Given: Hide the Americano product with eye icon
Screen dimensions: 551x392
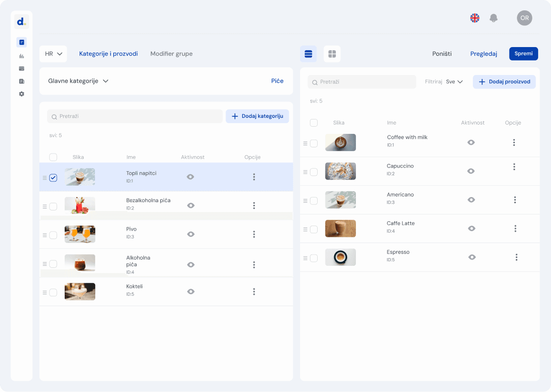Looking at the screenshot, I should [471, 200].
